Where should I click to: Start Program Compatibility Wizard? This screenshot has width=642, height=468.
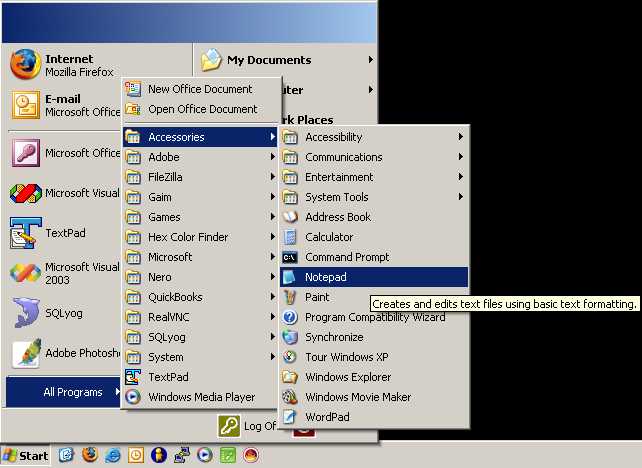[x=374, y=317]
